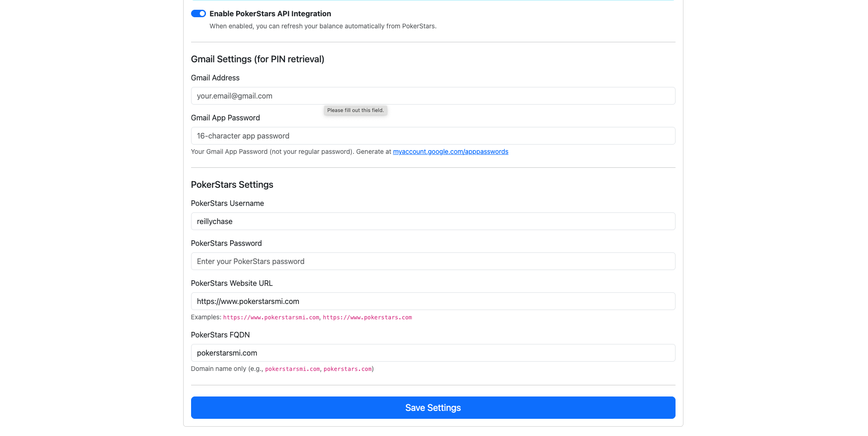
Task: Click the example URL https://www.pokerstarsmi.com
Action: (271, 317)
